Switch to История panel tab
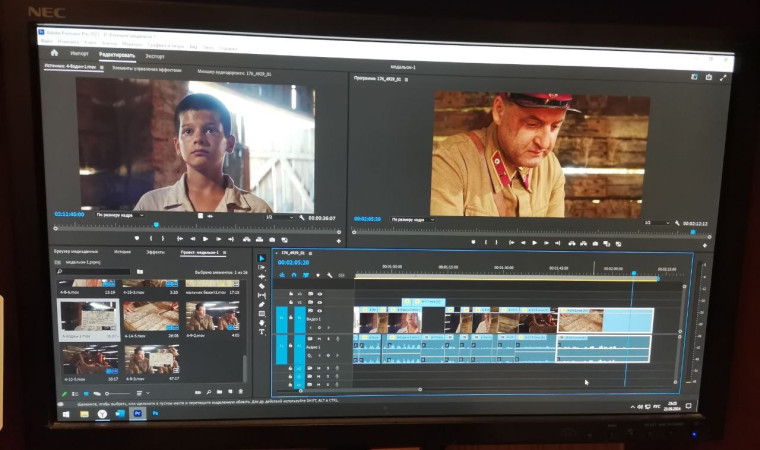The image size is (760, 450). click(122, 252)
